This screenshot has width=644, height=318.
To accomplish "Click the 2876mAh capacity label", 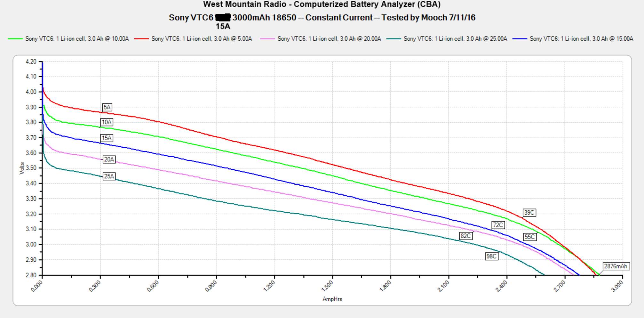I will tap(616, 266).
